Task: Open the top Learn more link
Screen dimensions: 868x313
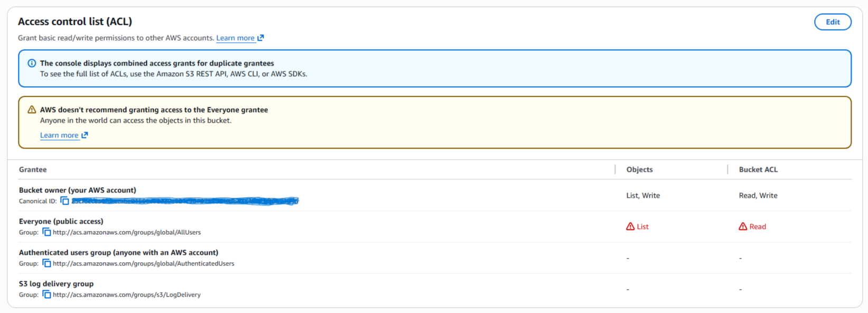Action: 235,38
